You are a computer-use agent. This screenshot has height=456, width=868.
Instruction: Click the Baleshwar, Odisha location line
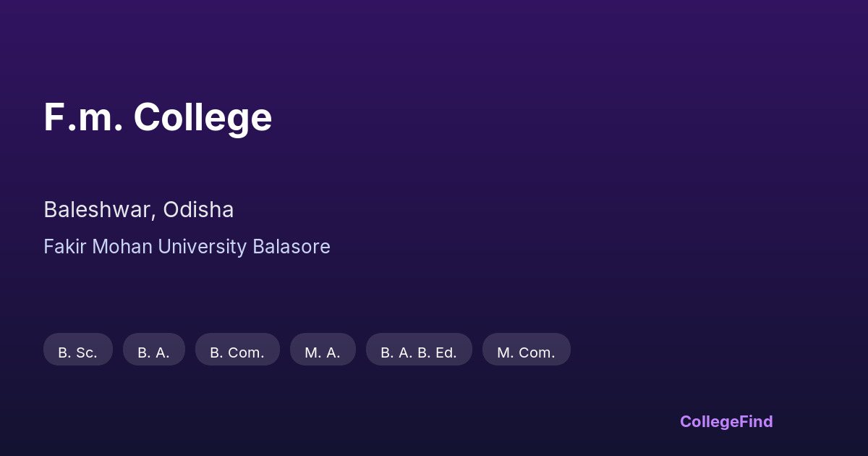138,210
